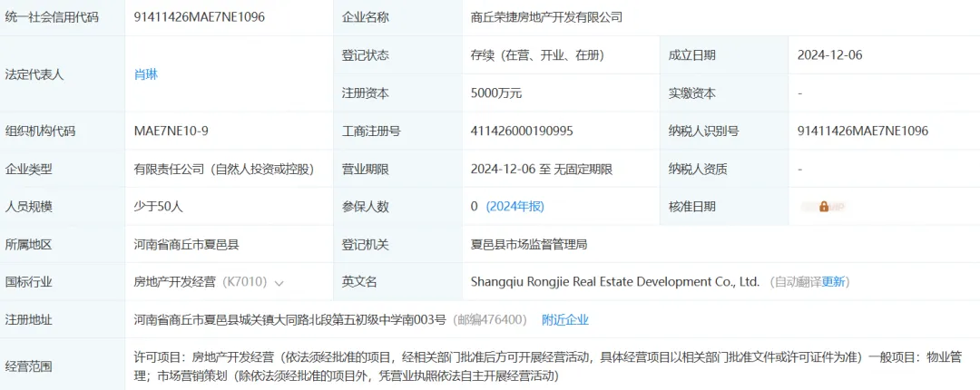Click the 企业类型 label
This screenshot has width=980, height=390.
28,169
